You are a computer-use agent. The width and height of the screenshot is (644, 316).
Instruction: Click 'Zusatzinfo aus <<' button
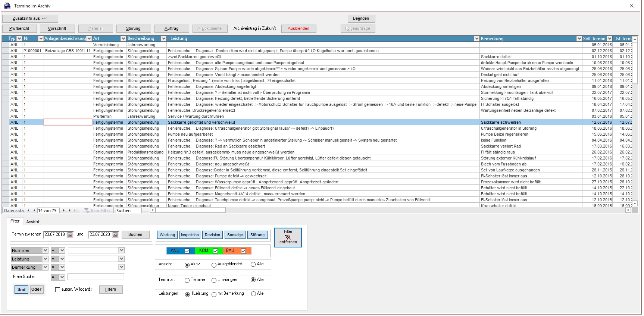30,19
